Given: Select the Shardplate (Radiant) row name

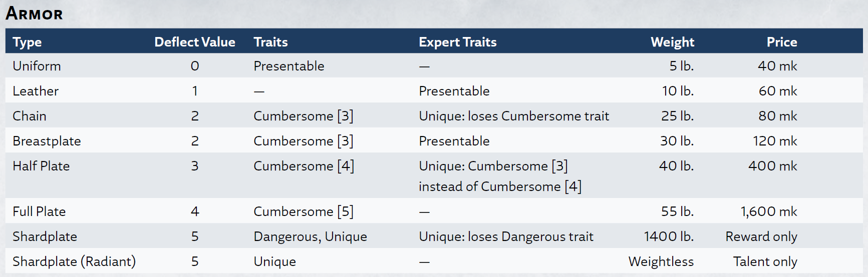Looking at the screenshot, I should [74, 261].
